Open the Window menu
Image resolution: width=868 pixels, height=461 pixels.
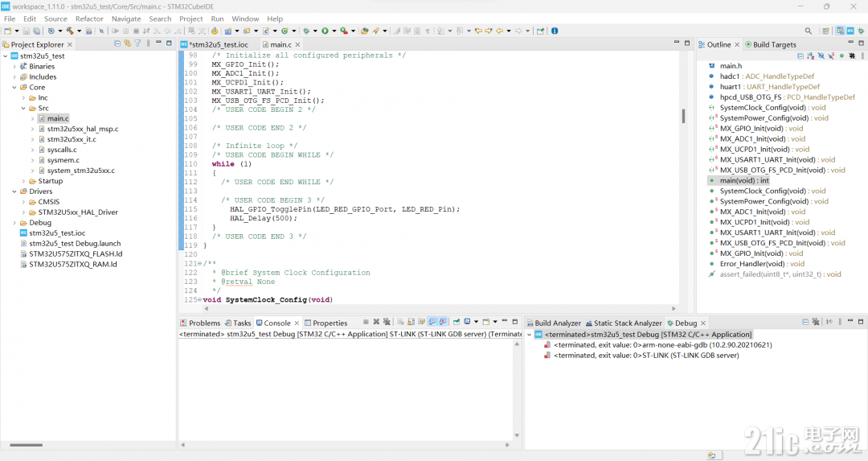point(245,19)
